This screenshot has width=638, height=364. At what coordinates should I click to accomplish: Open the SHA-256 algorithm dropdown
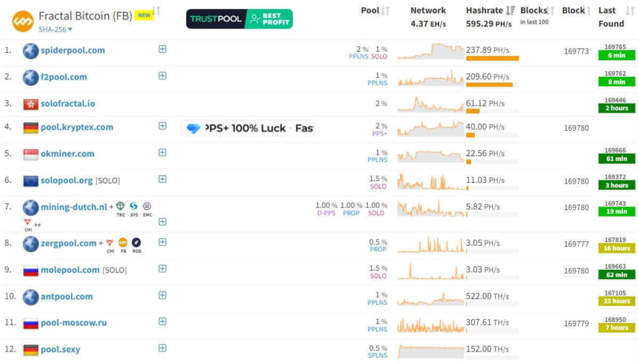[x=55, y=29]
